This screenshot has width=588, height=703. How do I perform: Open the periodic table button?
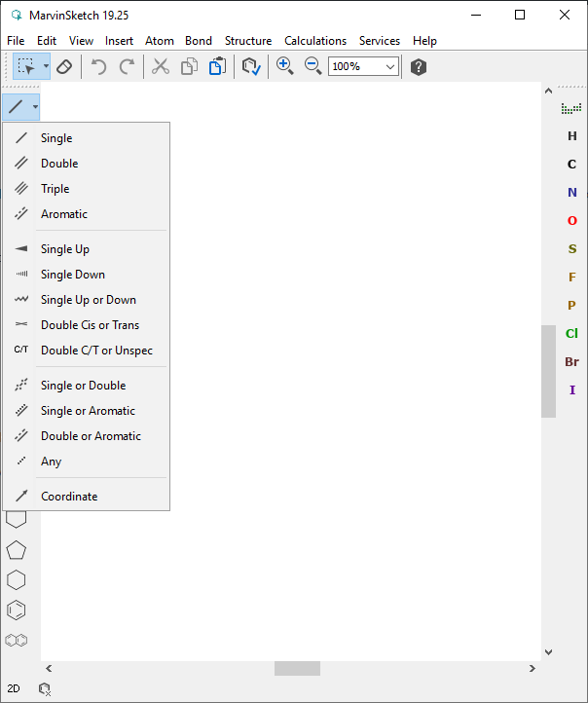click(x=571, y=108)
